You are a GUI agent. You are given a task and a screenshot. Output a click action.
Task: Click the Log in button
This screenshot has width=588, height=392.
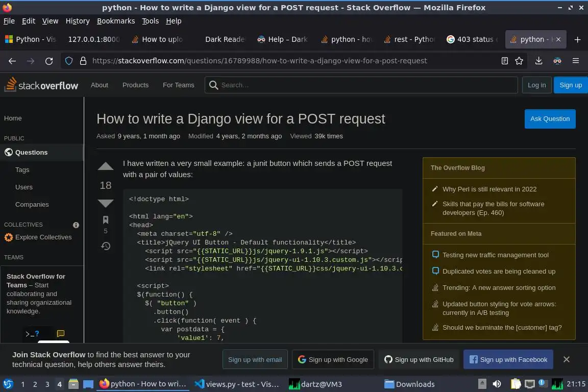(x=536, y=85)
